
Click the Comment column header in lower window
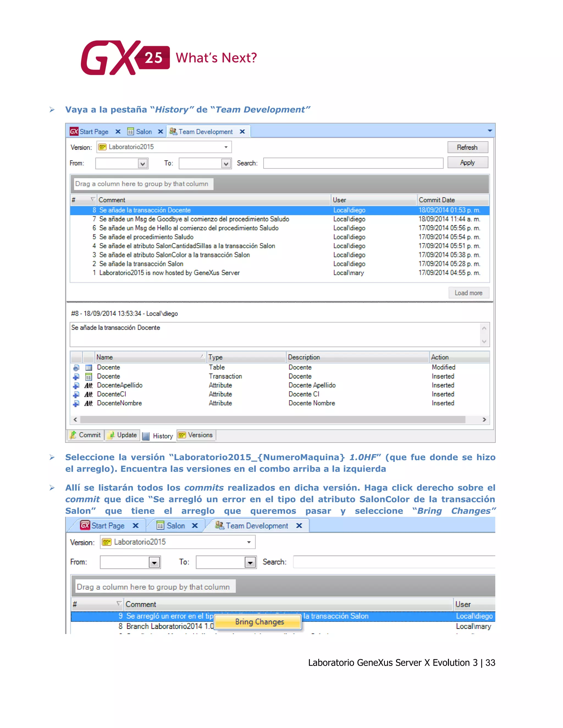288,604
